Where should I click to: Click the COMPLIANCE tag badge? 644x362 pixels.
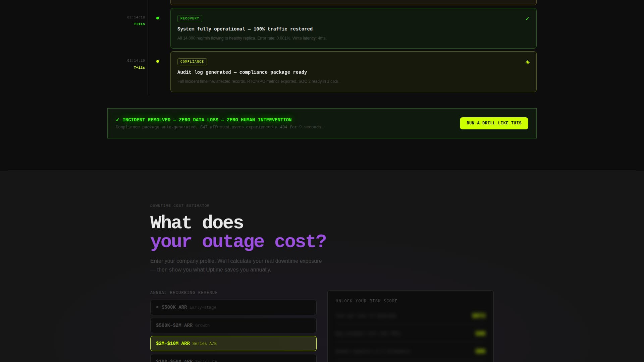[192, 62]
